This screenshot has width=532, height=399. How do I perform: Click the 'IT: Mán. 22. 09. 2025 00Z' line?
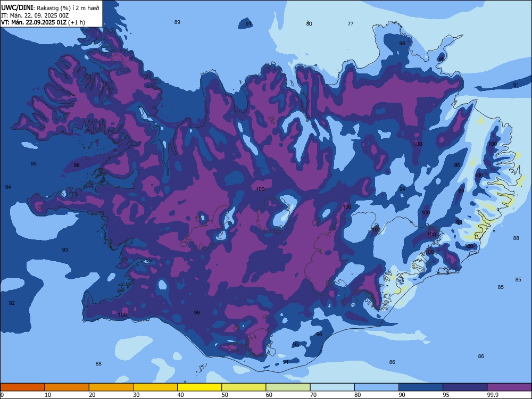point(35,15)
